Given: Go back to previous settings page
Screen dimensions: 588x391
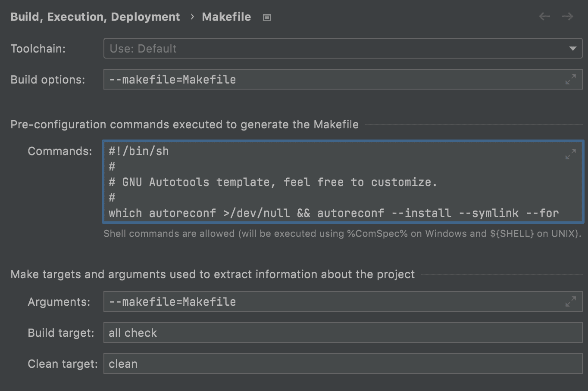Looking at the screenshot, I should pos(544,17).
